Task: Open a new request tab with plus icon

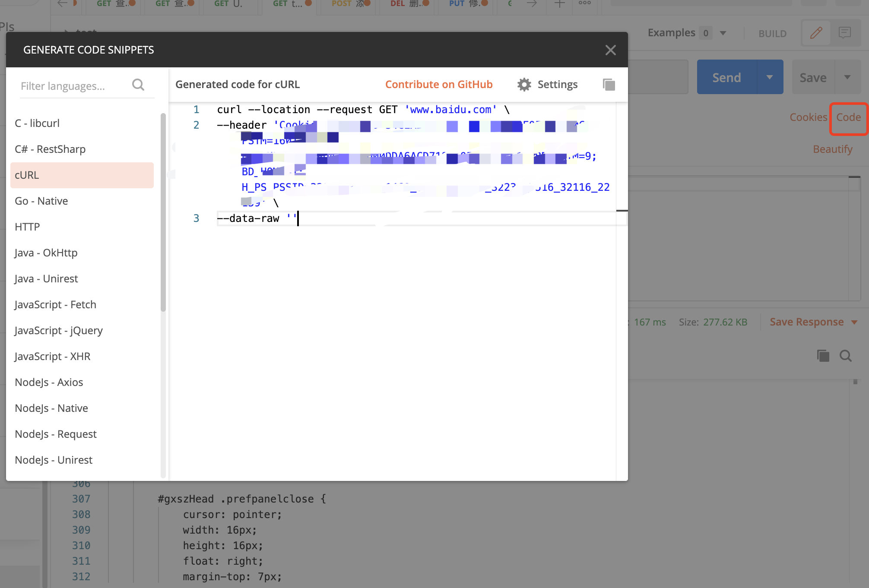Action: coord(559,3)
